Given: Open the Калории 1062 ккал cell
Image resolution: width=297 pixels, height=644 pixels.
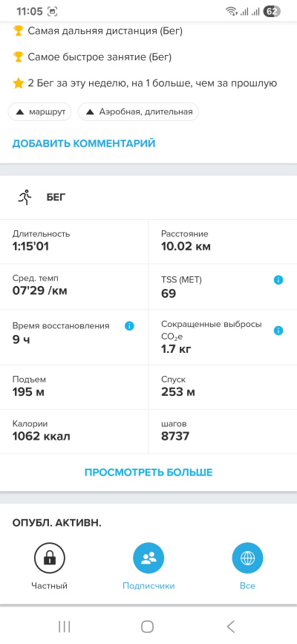Looking at the screenshot, I should tap(74, 432).
